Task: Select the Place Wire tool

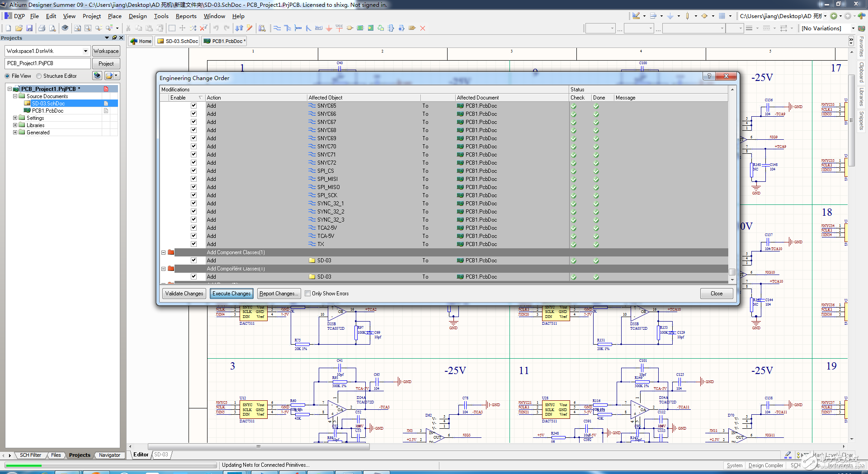Action: pos(277,28)
